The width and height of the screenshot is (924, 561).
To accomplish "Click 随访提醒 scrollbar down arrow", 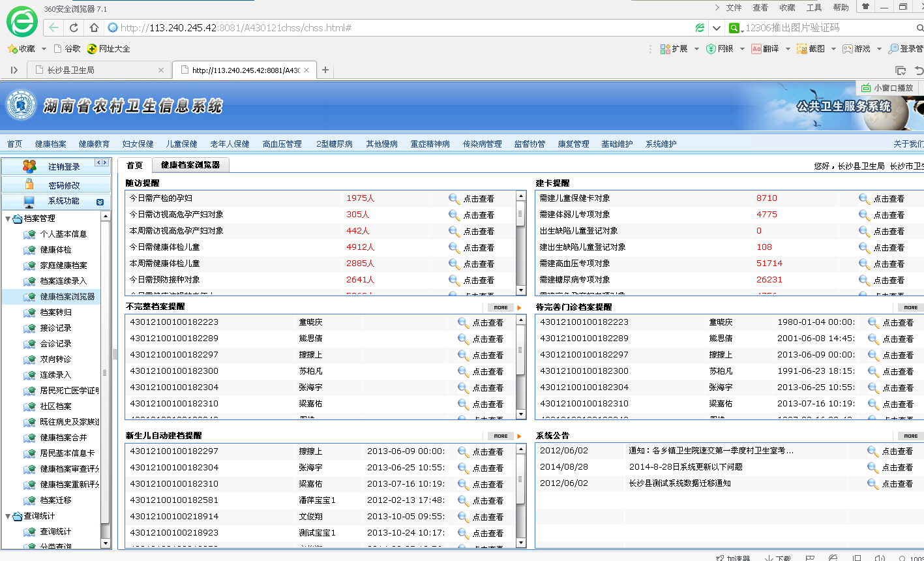I will [x=520, y=290].
